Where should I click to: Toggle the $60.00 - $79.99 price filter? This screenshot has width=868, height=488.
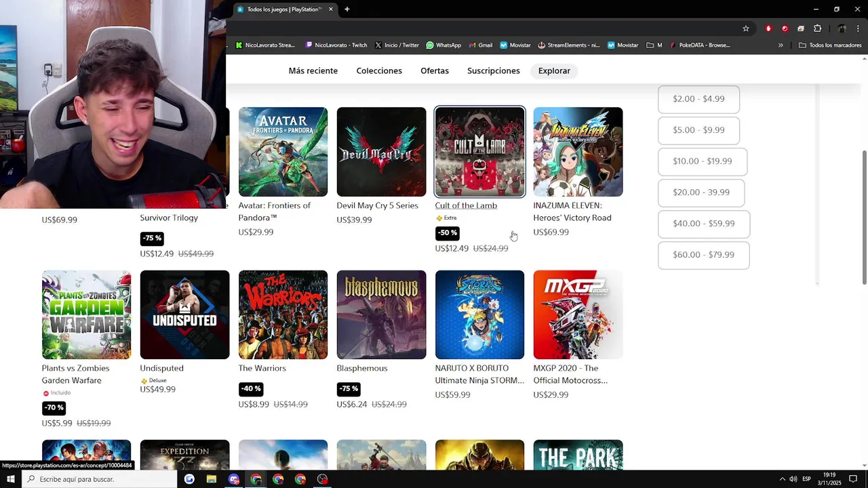click(x=704, y=255)
